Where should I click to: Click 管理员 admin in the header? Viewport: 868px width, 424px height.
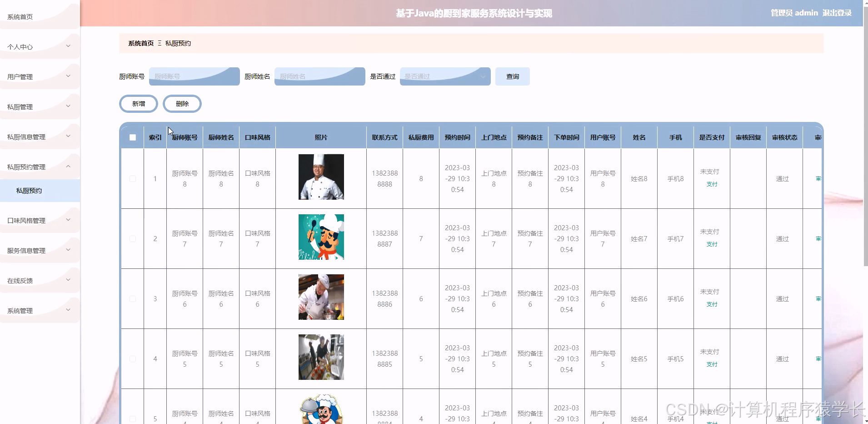pos(794,13)
